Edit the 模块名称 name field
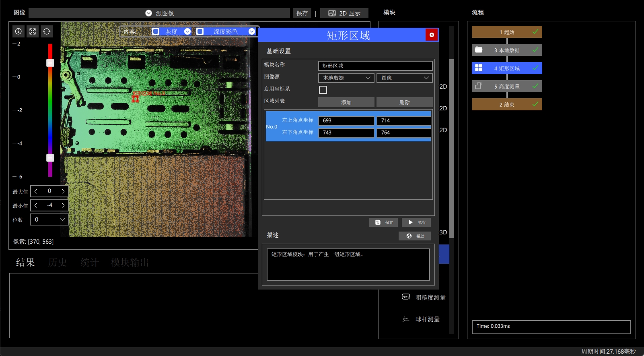 pos(375,66)
